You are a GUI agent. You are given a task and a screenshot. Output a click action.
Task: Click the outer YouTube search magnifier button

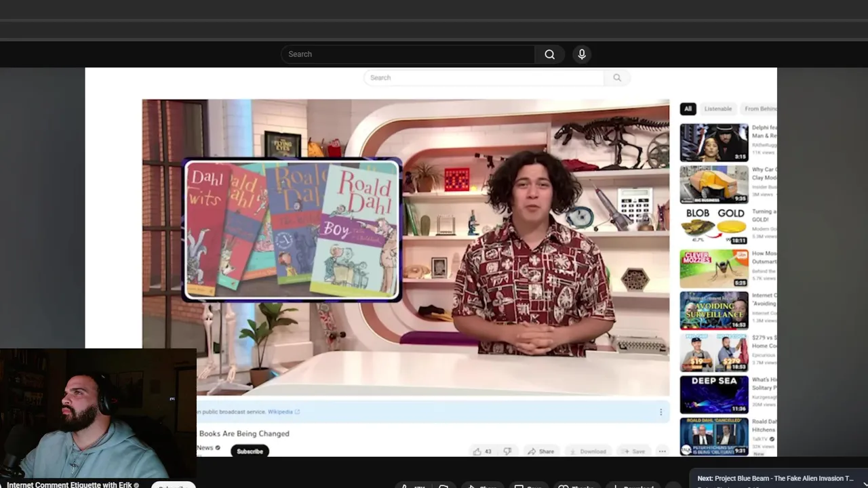click(549, 54)
